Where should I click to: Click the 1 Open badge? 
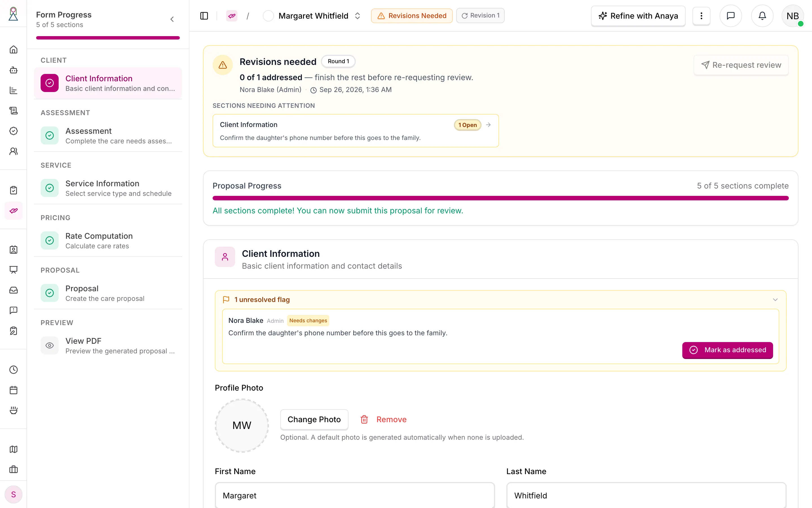(467, 125)
